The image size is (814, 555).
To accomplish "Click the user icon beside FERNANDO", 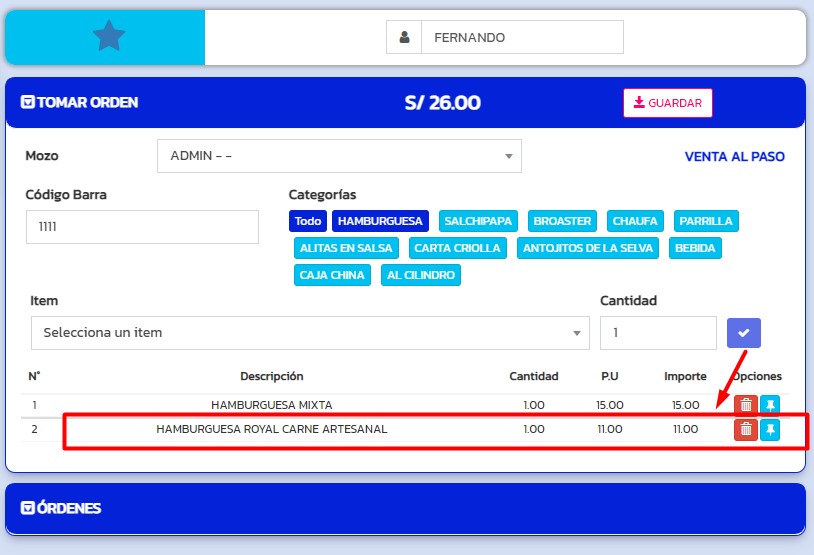I will click(x=404, y=37).
